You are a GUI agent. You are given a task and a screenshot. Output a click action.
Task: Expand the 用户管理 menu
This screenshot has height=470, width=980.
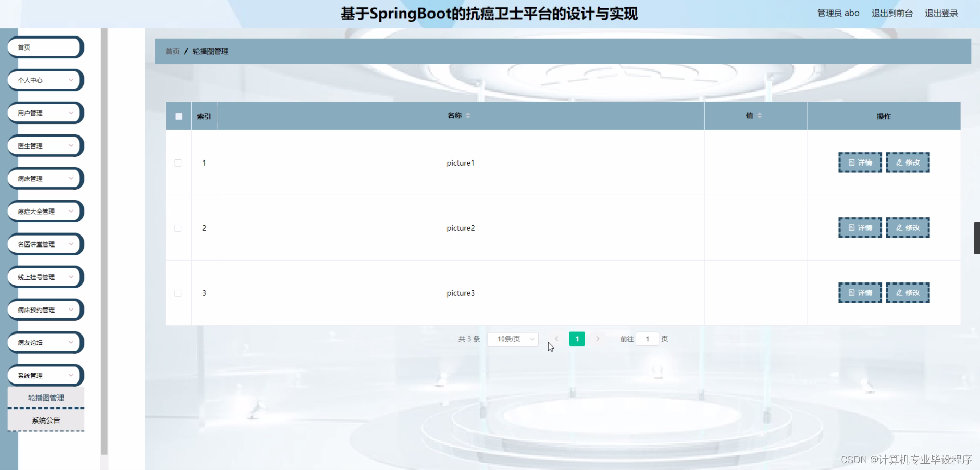[45, 113]
